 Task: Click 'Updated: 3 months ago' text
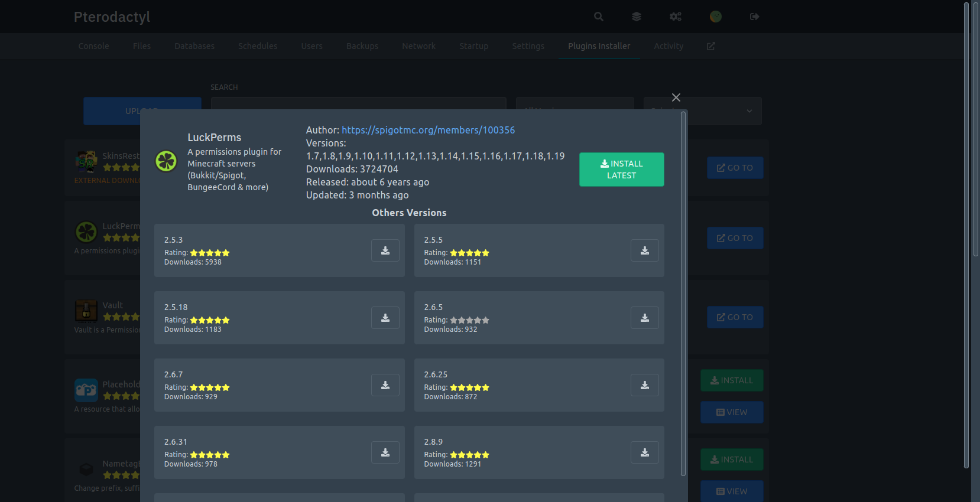357,195
